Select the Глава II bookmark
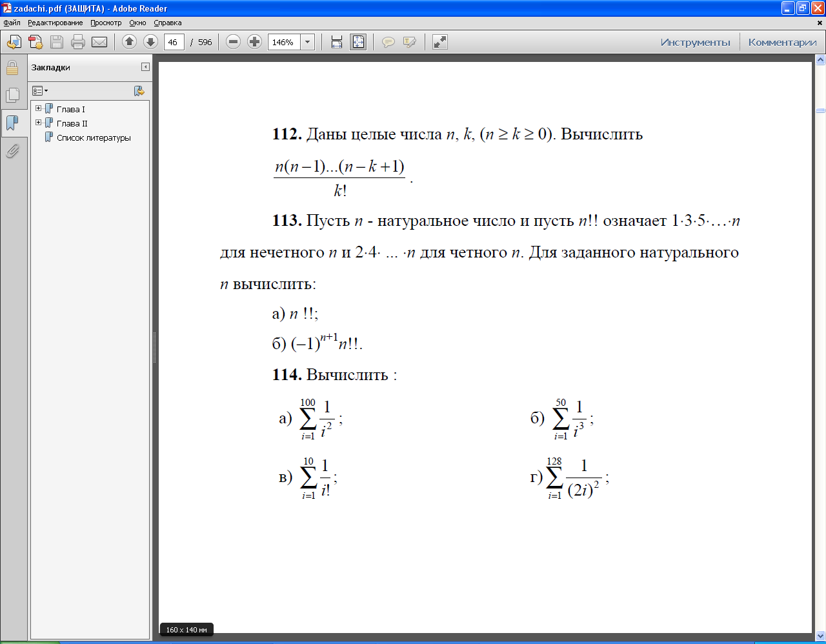 [72, 123]
